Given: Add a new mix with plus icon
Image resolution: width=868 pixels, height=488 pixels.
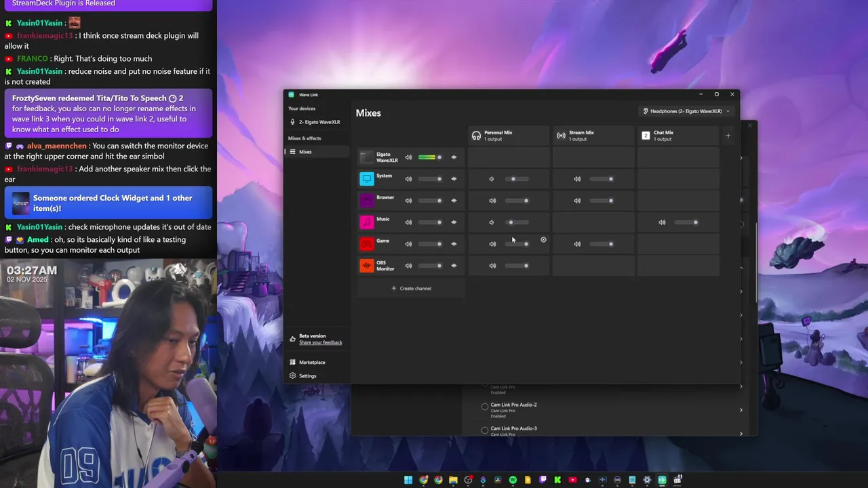Looking at the screenshot, I should [728, 136].
